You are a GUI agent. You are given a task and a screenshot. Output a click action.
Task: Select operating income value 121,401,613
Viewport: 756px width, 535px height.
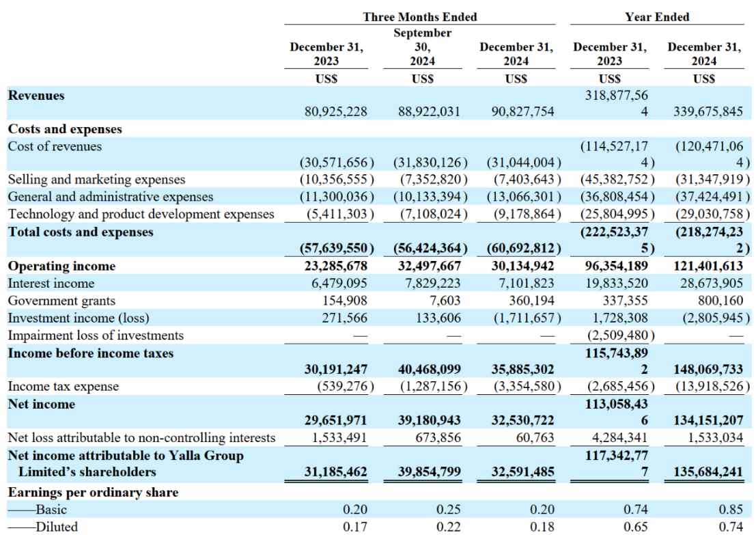704,266
